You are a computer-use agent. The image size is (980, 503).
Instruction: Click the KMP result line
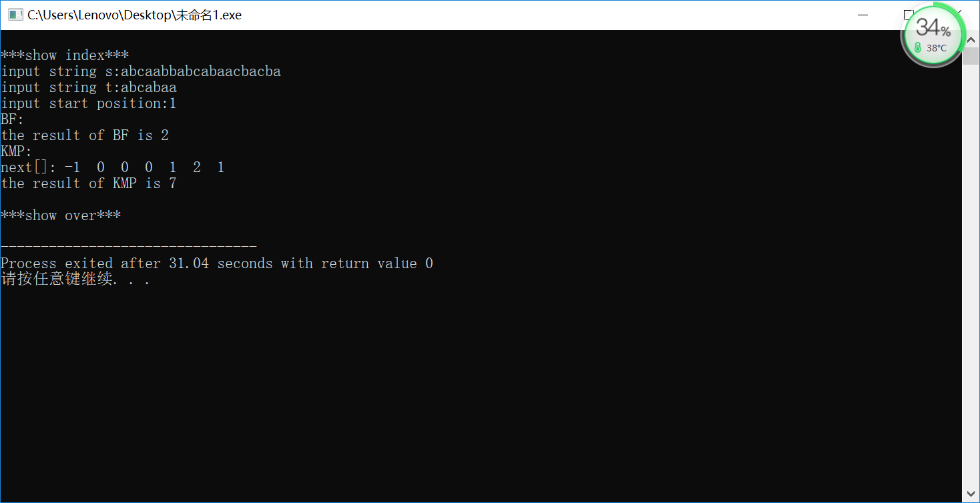(x=89, y=183)
